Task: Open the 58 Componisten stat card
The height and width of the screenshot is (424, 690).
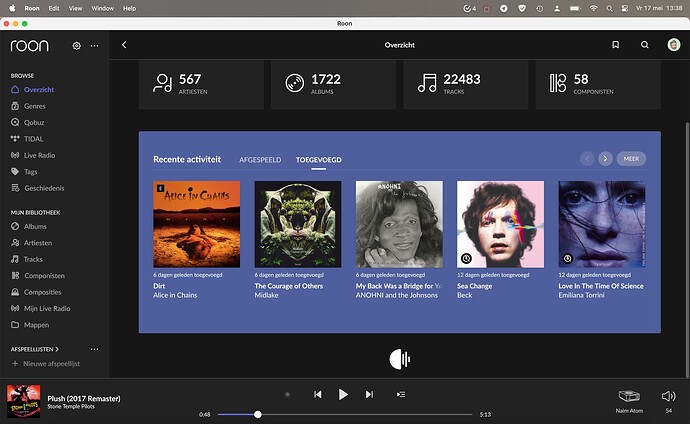Action: pos(598,84)
